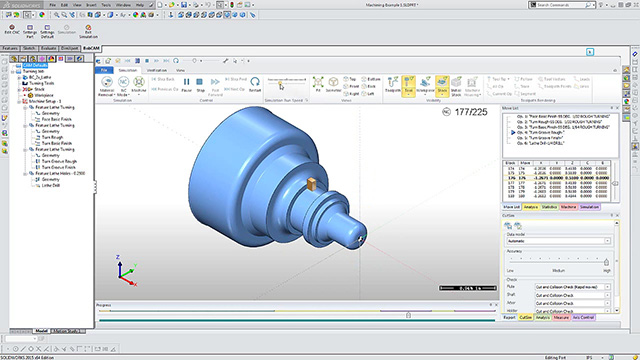The image size is (640, 360).
Task: Open the Tools menu
Action: point(106,5)
